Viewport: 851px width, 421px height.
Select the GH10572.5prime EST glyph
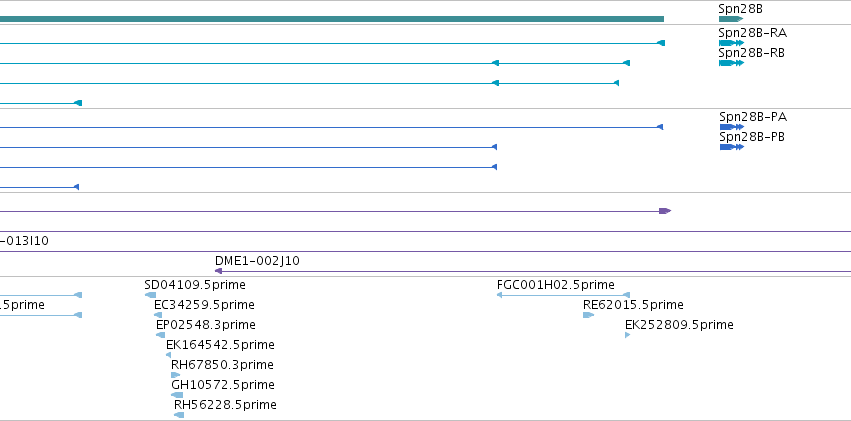click(177, 395)
